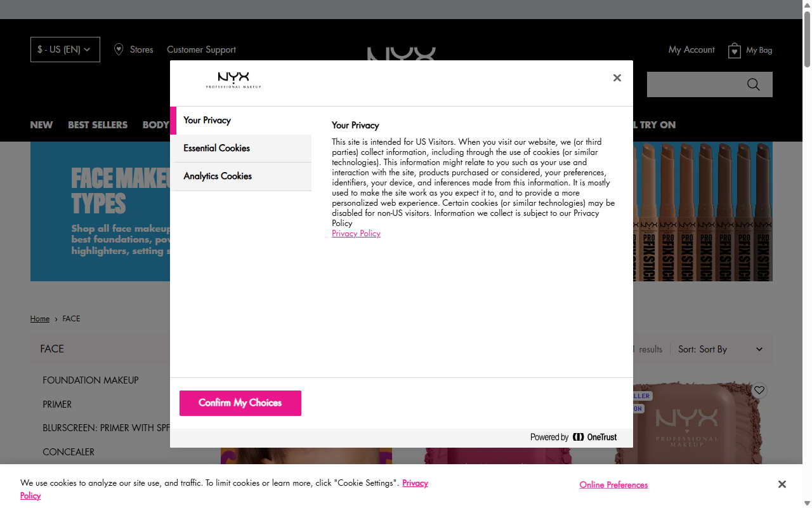Select BLURSCREEN: PRIMER WITH SPF category
The image size is (812, 508).
point(107,428)
